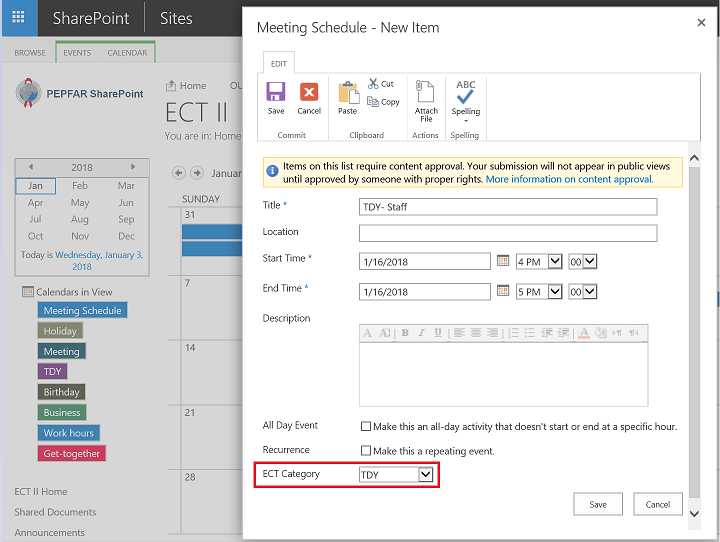Open More information on content approval link
720x542 pixels.
click(x=569, y=179)
